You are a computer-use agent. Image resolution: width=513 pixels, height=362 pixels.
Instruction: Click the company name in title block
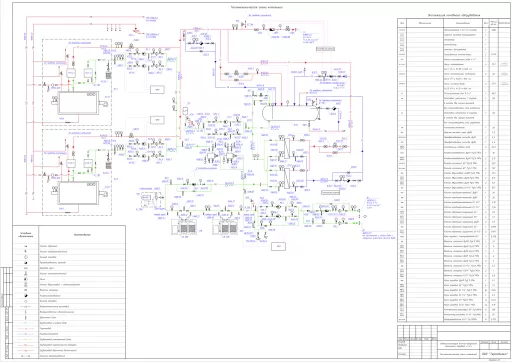(495, 354)
